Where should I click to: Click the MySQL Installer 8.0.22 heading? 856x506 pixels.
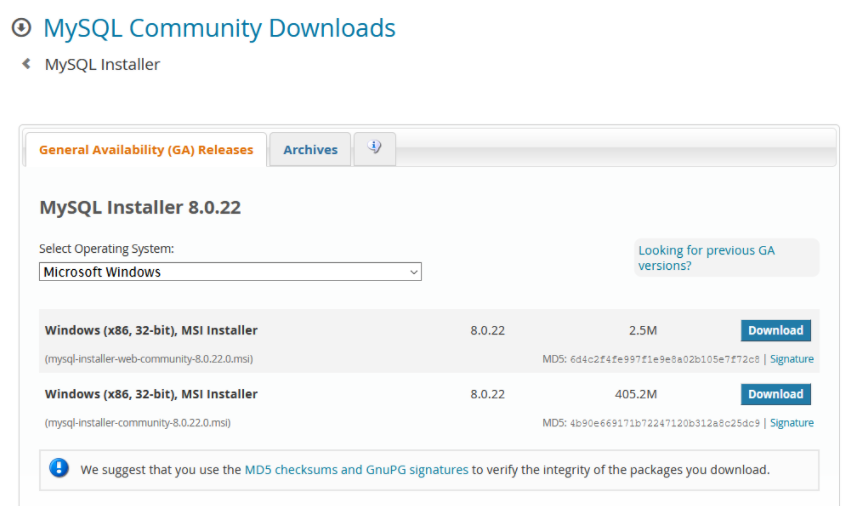[x=140, y=207]
